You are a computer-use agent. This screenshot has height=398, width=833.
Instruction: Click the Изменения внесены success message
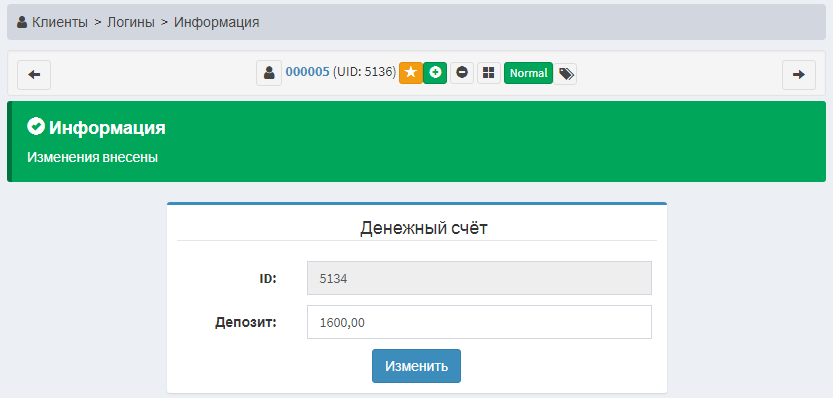92,158
